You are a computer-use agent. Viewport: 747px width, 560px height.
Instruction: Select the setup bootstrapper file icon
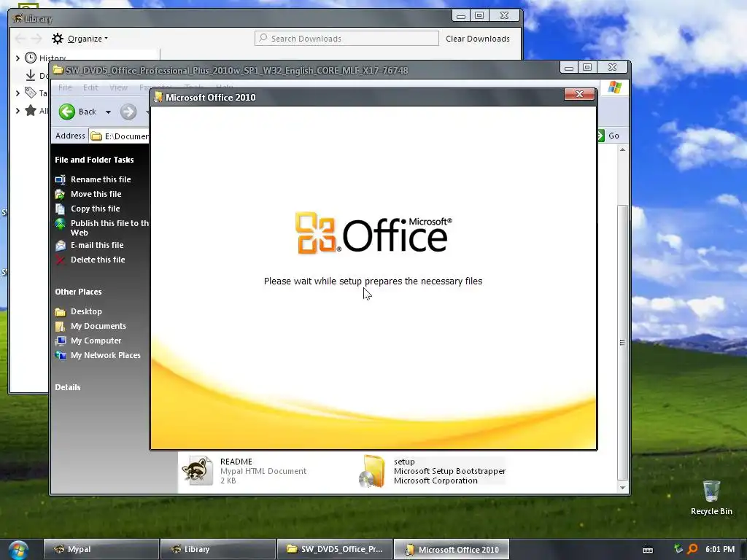pyautogui.click(x=372, y=471)
